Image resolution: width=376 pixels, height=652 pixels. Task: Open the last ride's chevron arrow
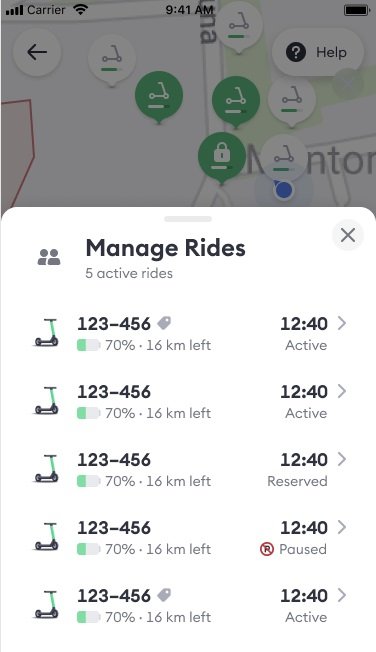(x=341, y=595)
